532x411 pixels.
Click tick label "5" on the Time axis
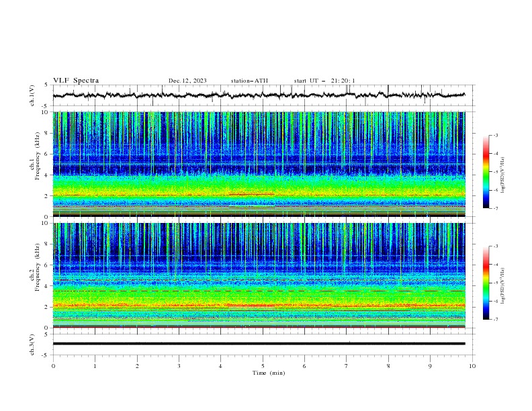coord(263,366)
